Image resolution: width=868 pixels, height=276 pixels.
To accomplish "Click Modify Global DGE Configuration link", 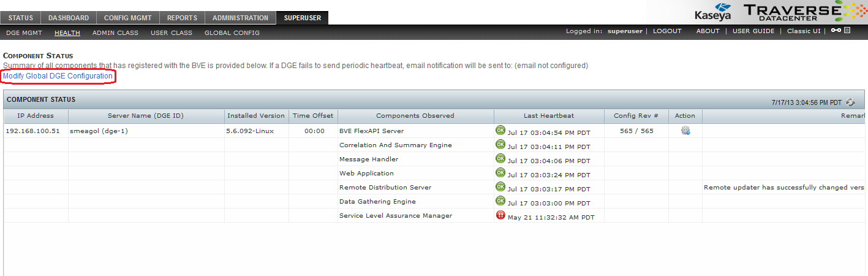I will click(x=58, y=76).
